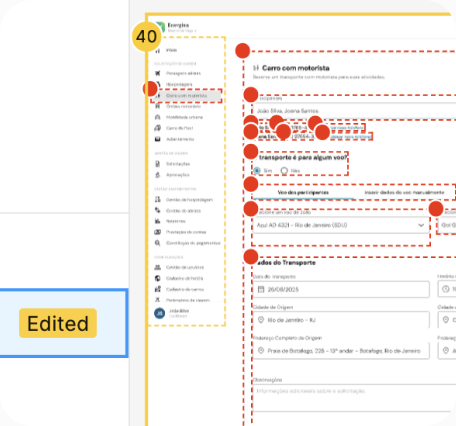Screen dimensions: 456x426
Task: Switch to Inserir dados do voo manualmente tab
Action: (x=404, y=192)
